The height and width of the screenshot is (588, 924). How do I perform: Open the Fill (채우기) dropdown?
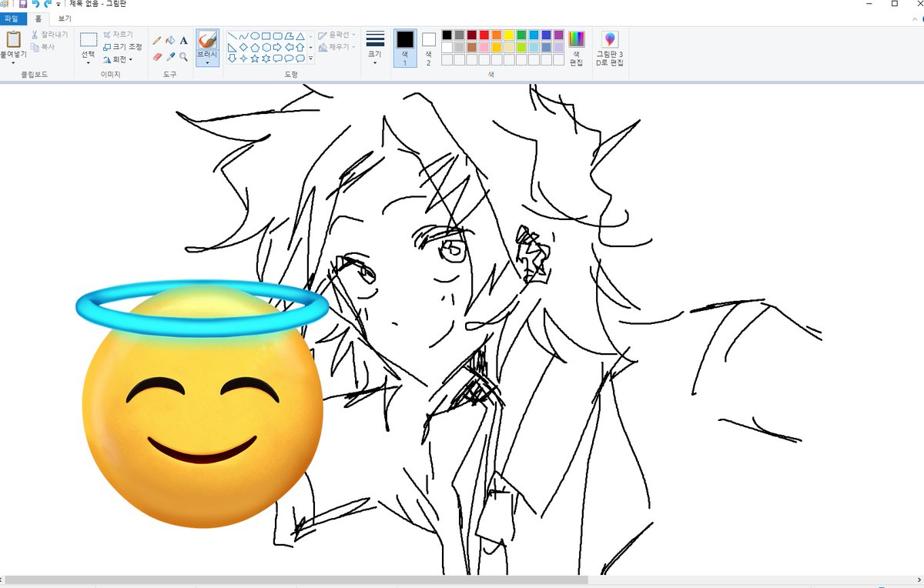point(336,47)
